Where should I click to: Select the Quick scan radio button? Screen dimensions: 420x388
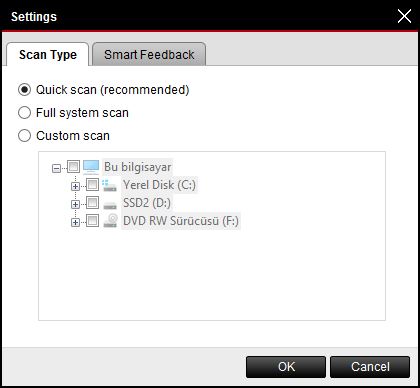click(x=24, y=90)
